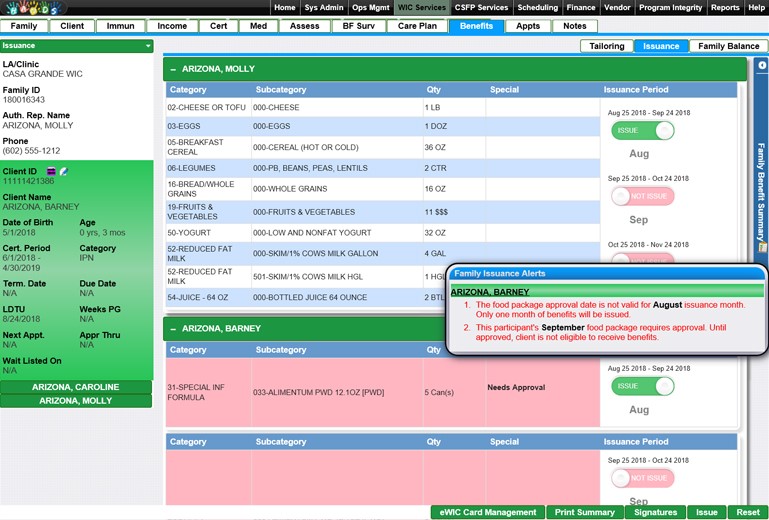
Task: Click the eWIC Card Management button
Action: point(488,512)
